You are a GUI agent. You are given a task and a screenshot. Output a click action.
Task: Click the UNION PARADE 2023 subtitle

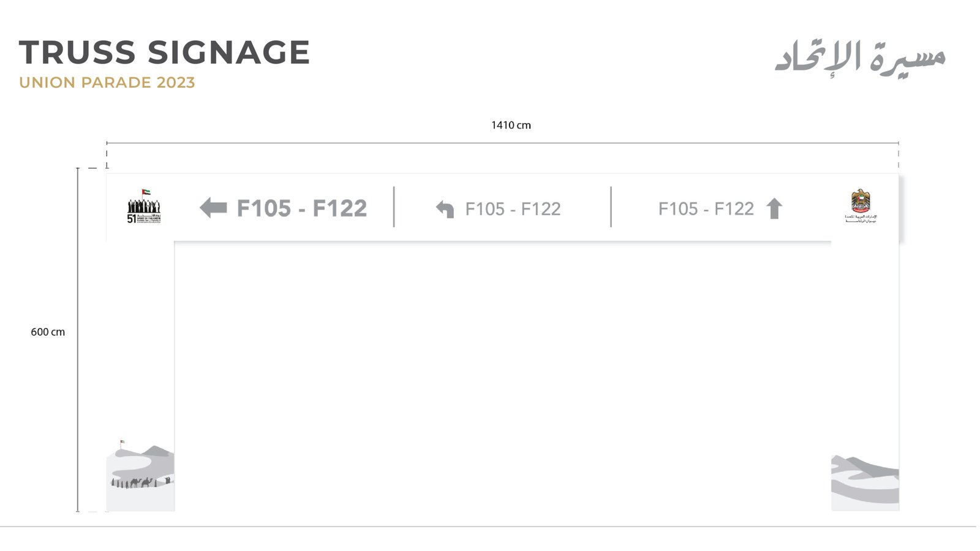[107, 82]
